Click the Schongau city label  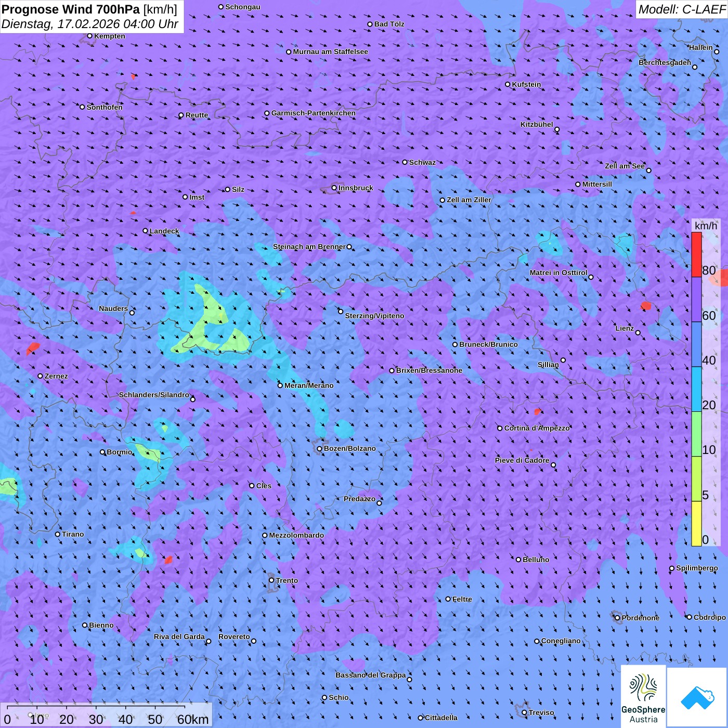[x=242, y=7]
